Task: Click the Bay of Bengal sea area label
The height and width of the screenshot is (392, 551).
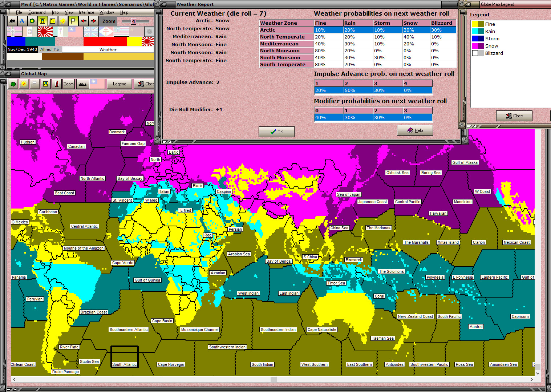Action: [x=279, y=261]
